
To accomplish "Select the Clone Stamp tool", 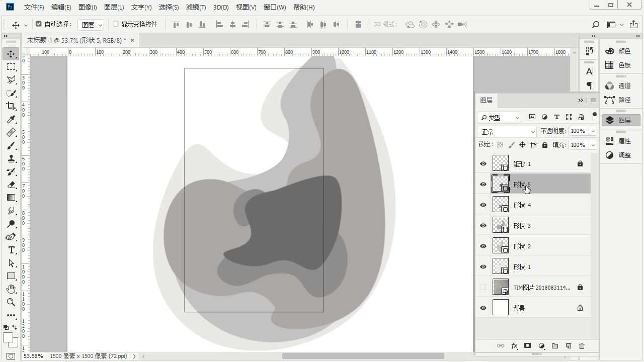I will click(11, 158).
